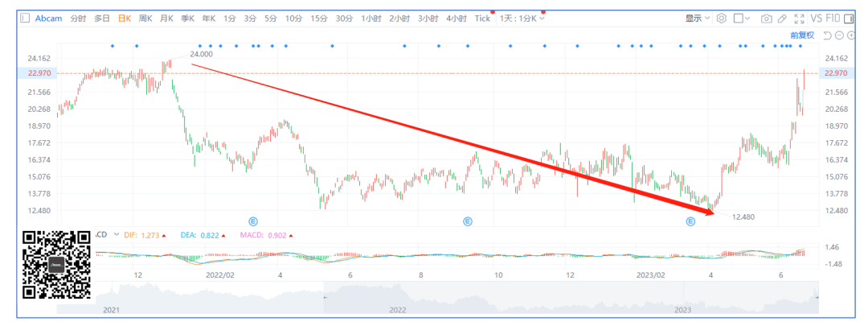Open the MACD indicator selector dropdown
Screen dimensions: 868x326
pos(103,235)
